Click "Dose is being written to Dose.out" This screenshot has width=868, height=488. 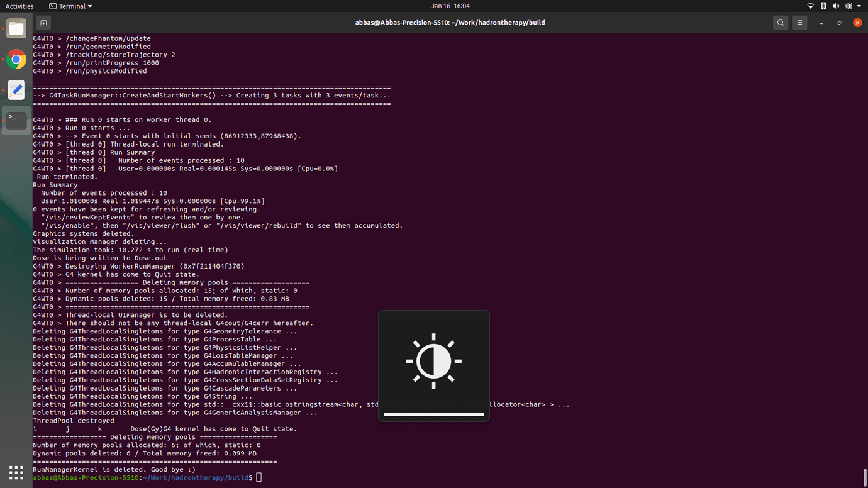tap(100, 258)
